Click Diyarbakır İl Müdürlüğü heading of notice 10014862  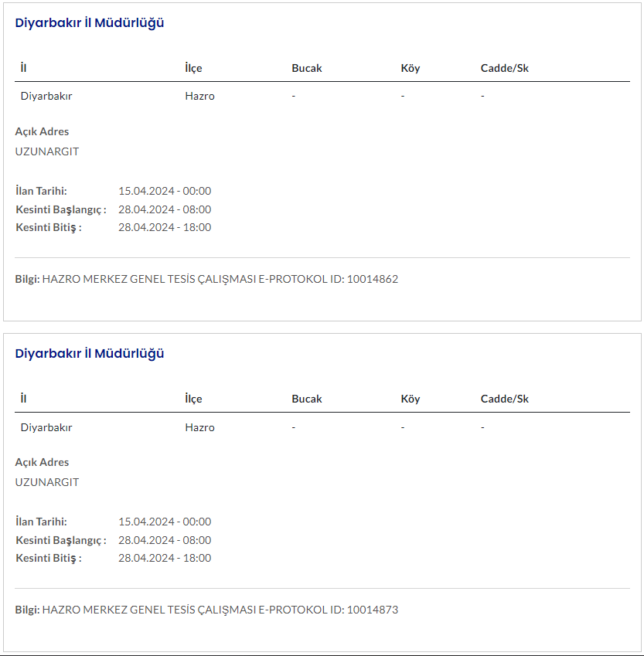pos(90,23)
